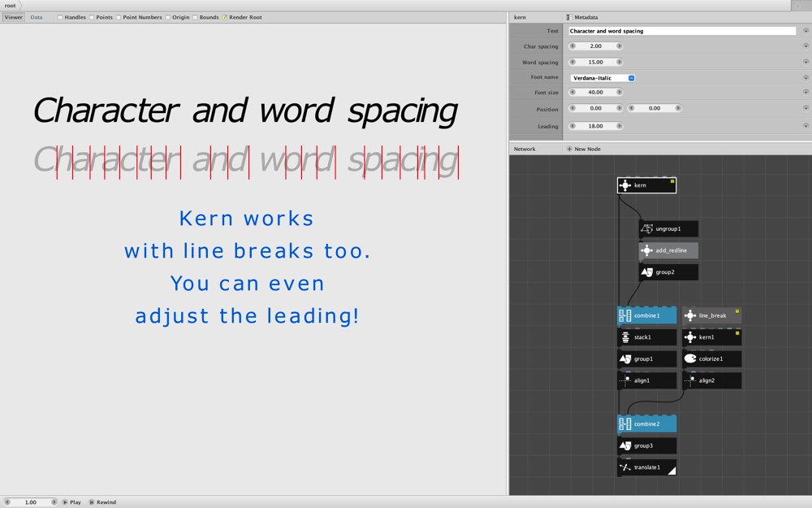
Task: Open the Position options arrow
Action: tap(806, 108)
